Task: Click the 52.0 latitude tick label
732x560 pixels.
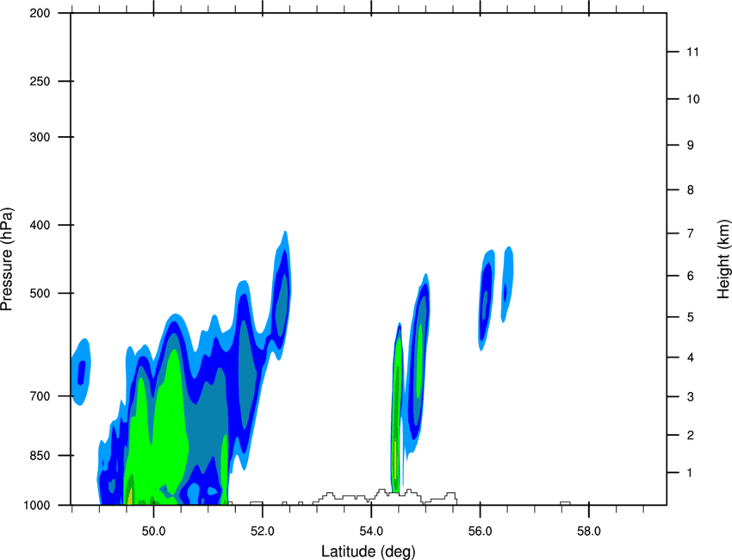Action: point(263,532)
